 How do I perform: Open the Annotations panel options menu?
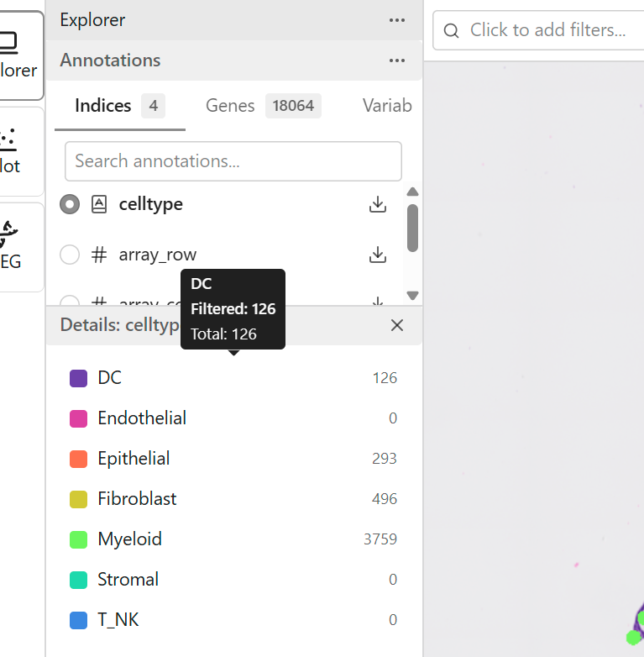click(x=396, y=60)
